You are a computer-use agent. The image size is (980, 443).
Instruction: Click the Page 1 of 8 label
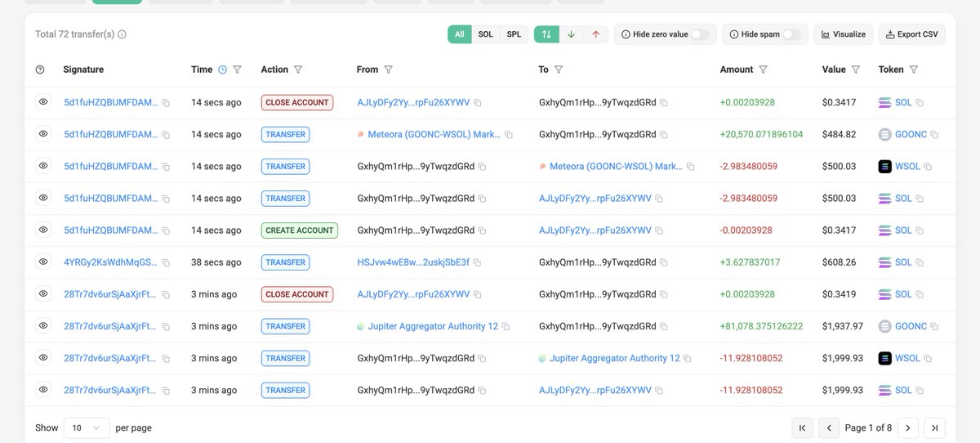pos(869,427)
